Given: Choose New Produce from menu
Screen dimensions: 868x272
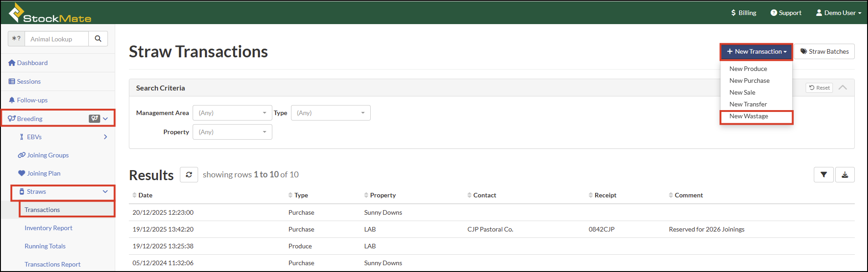Looking at the screenshot, I should (748, 69).
